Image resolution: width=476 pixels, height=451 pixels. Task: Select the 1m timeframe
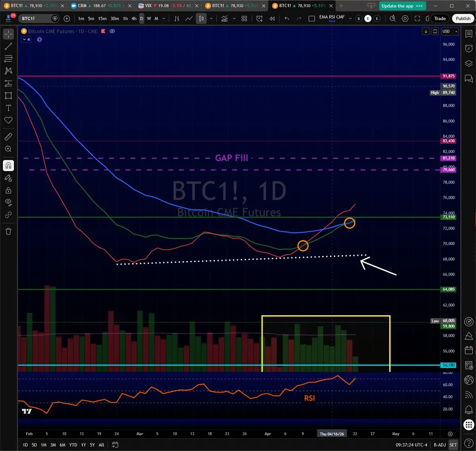coord(81,19)
